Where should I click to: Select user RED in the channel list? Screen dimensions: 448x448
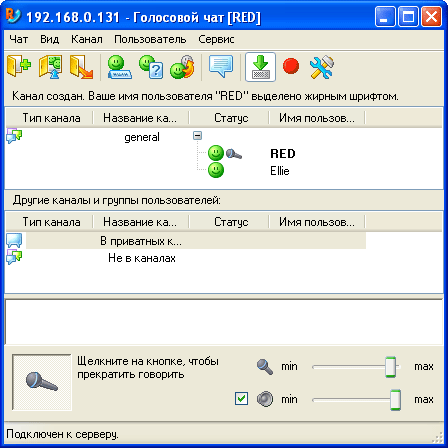click(283, 154)
